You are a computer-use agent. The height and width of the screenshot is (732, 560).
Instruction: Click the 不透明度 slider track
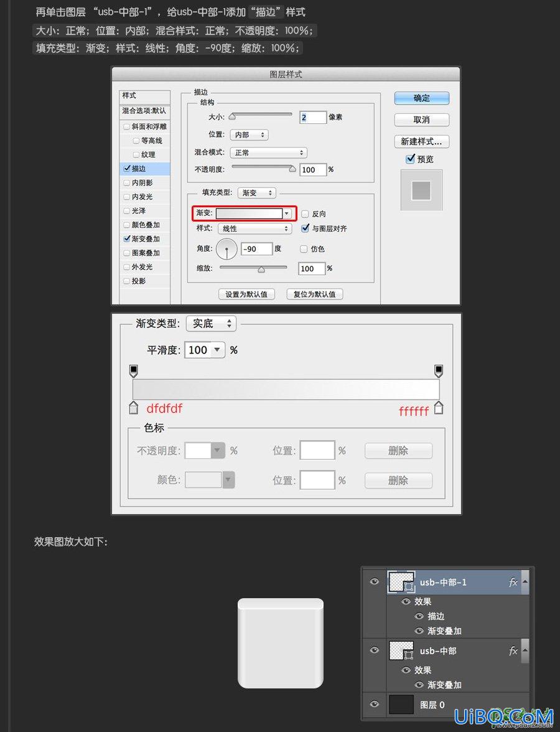tap(264, 168)
